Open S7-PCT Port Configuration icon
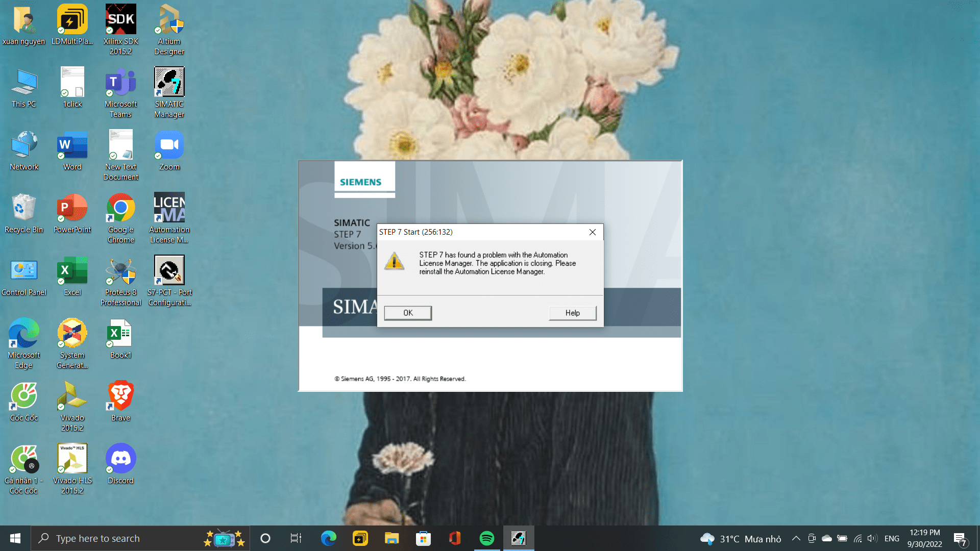 point(169,281)
